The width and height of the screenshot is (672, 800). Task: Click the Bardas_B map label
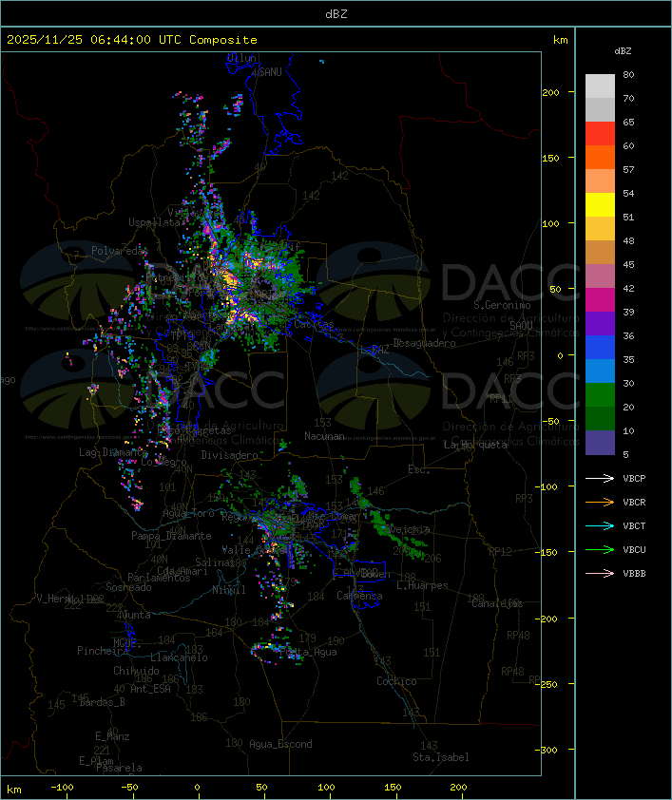[x=102, y=702]
